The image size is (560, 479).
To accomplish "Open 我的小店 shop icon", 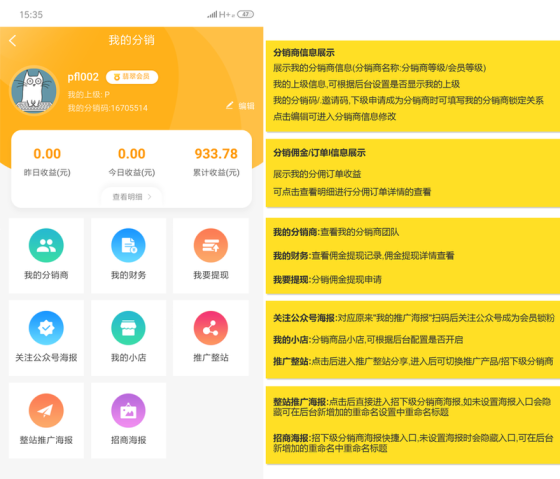I will pyautogui.click(x=128, y=328).
